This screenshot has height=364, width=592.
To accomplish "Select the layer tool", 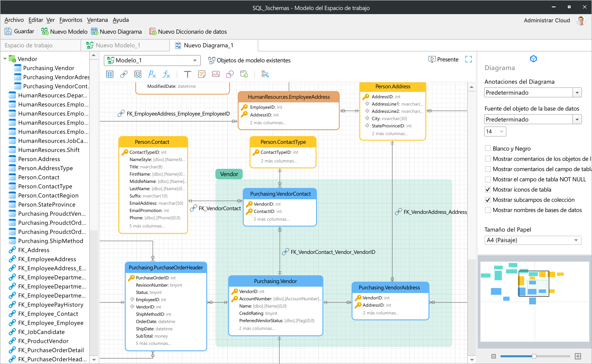I will coord(244,74).
